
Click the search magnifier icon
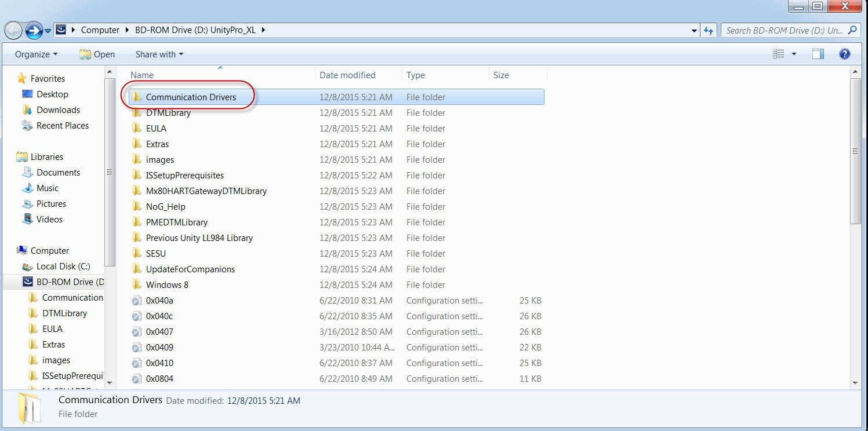(x=852, y=30)
